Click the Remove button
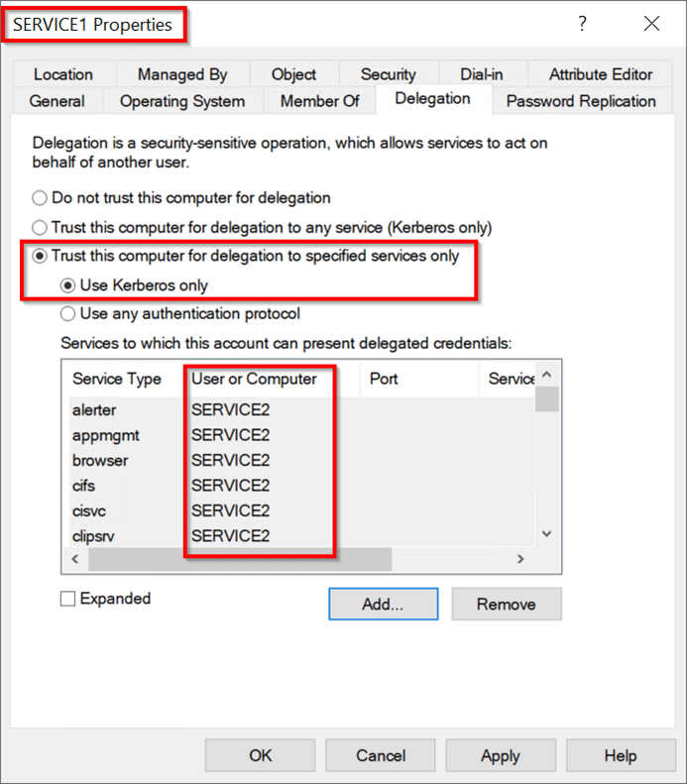The width and height of the screenshot is (687, 784). coord(507,604)
